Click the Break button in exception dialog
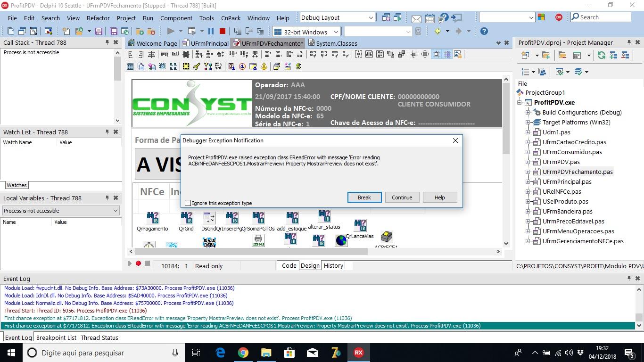The image size is (644, 362). (364, 197)
